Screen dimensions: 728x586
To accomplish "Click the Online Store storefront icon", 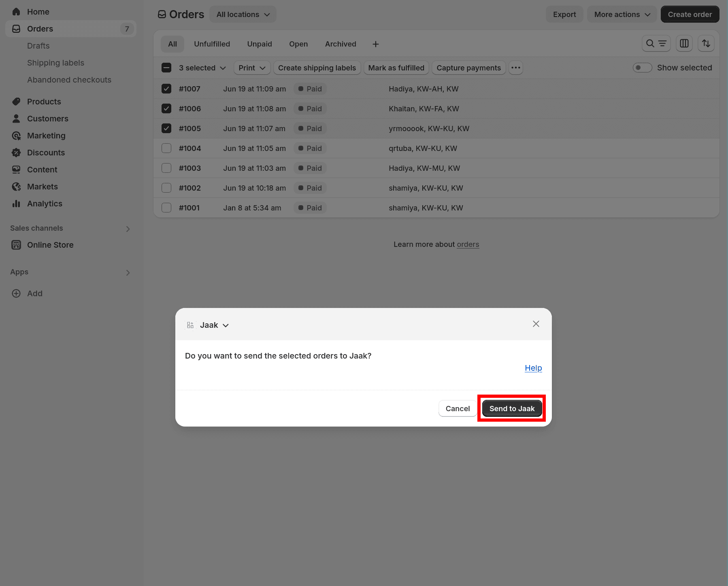I will point(16,245).
